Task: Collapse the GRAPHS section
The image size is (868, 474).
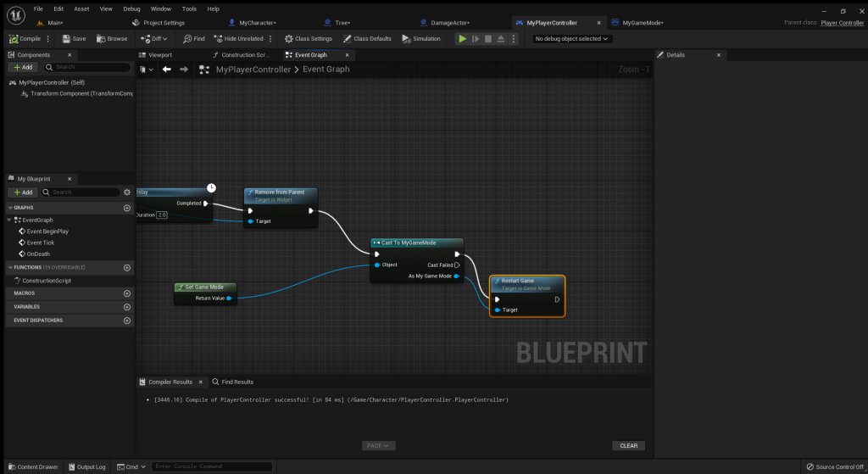Action: point(10,208)
